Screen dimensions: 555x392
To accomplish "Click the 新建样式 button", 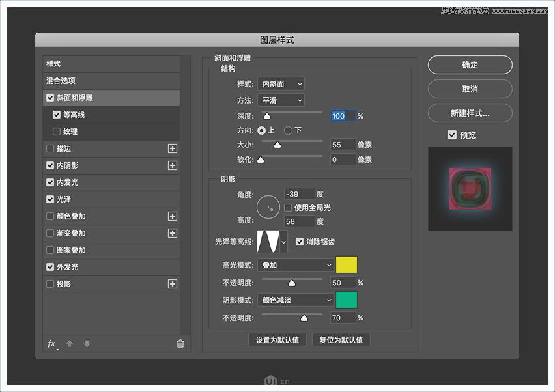I will (469, 113).
